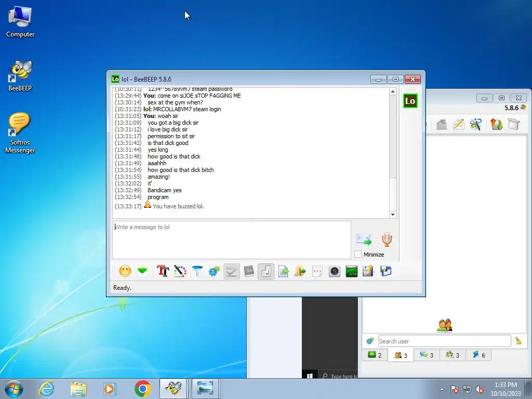Open the emoticon smiley picker
532x399 pixels.
pos(125,271)
